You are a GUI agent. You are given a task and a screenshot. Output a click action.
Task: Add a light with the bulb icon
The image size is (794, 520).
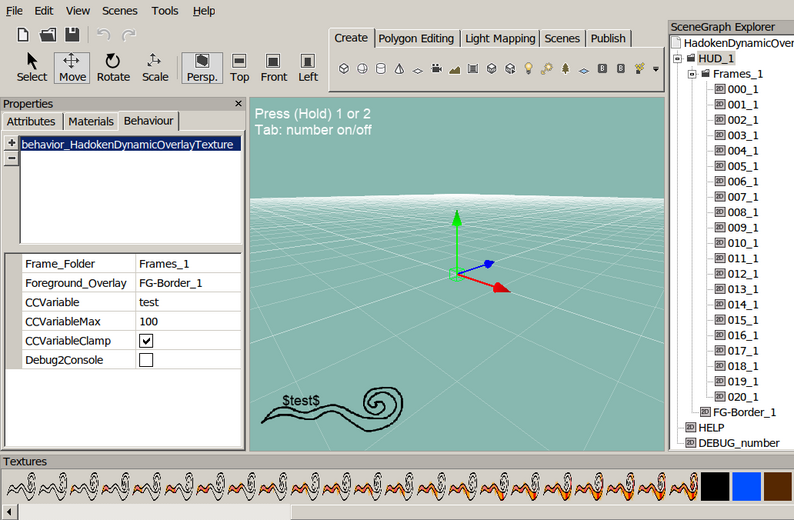pos(528,68)
